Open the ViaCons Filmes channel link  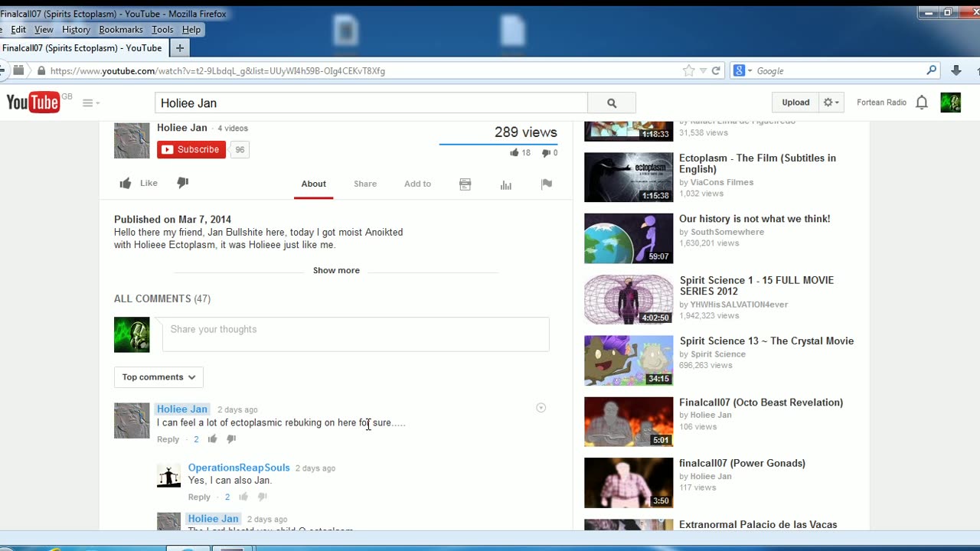721,182
